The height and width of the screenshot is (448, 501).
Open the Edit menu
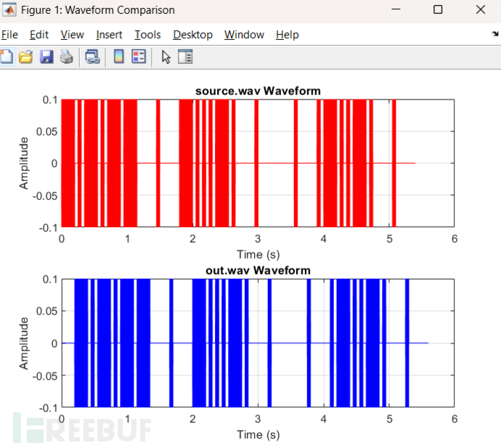(x=39, y=35)
